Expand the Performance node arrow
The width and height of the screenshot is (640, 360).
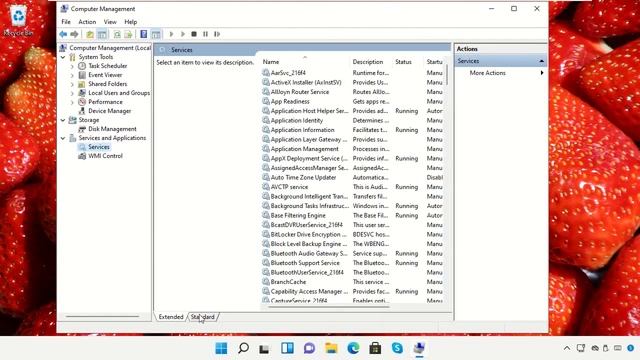point(72,102)
